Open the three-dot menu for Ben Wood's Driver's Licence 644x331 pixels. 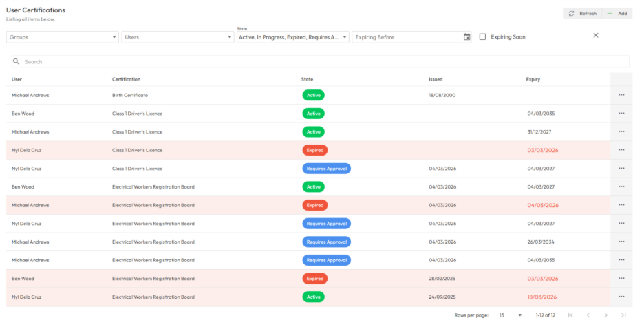(621, 114)
